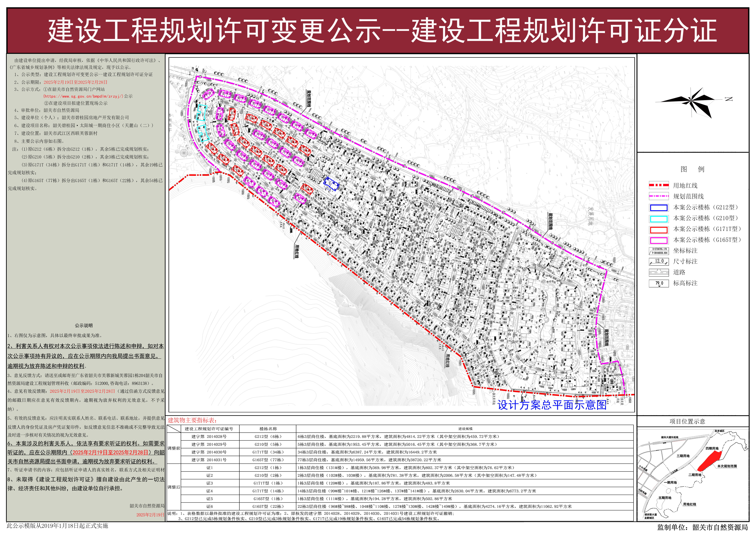Image resolution: width=756 pixels, height=535 pixels.
Task: Click the 尺寸标注 12.0 legend symbol
Action: tap(659, 262)
